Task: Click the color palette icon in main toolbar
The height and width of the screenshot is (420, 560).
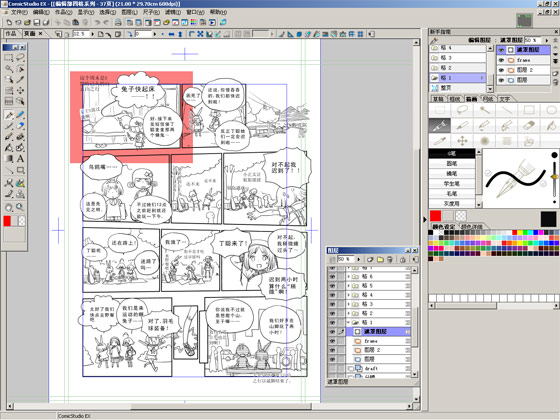Action: [x=193, y=22]
